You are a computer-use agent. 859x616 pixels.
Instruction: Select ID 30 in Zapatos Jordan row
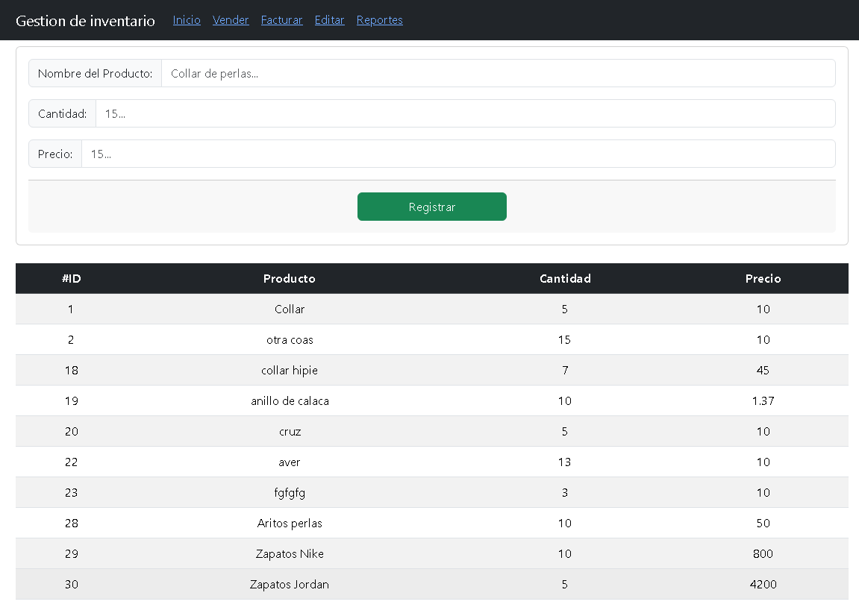[71, 585]
